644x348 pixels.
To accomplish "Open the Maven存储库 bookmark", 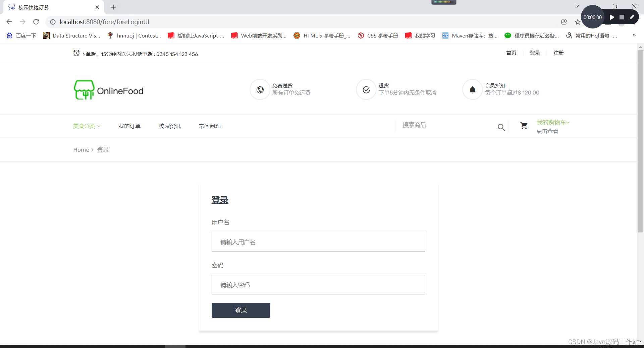I will [470, 36].
